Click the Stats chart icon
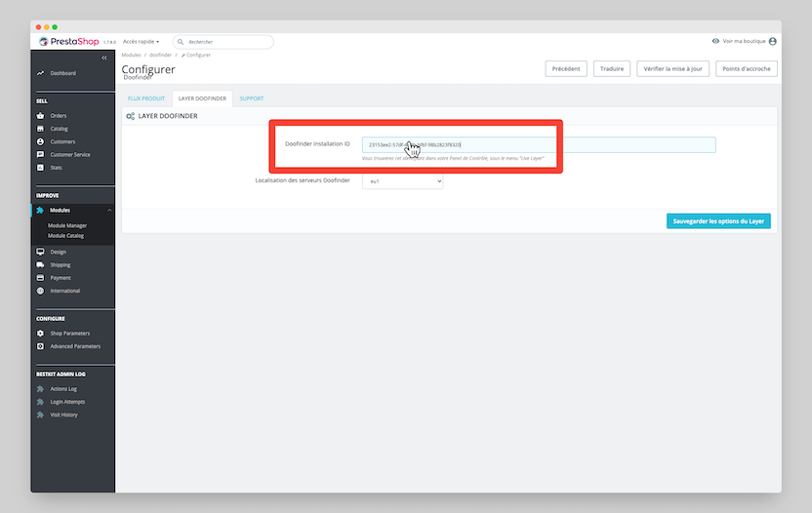This screenshot has height=513, width=812. point(40,167)
